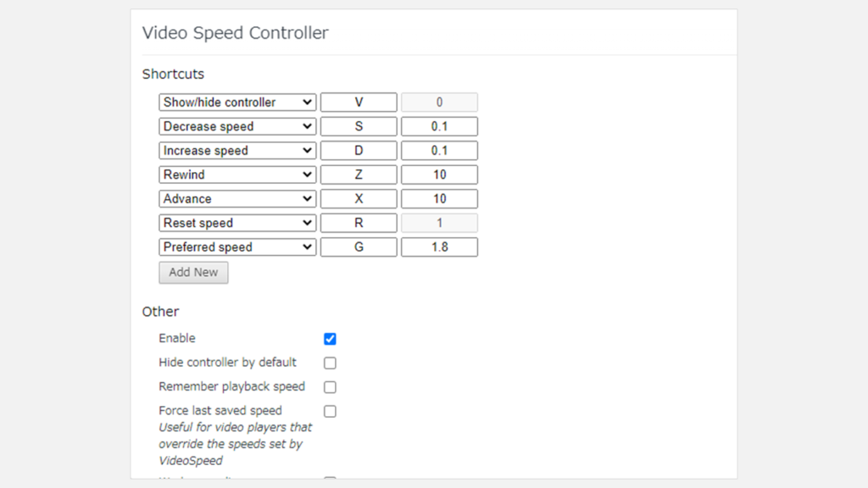Click the Preferred speed value field showing 1.8
This screenshot has width=868, height=488.
coord(439,247)
